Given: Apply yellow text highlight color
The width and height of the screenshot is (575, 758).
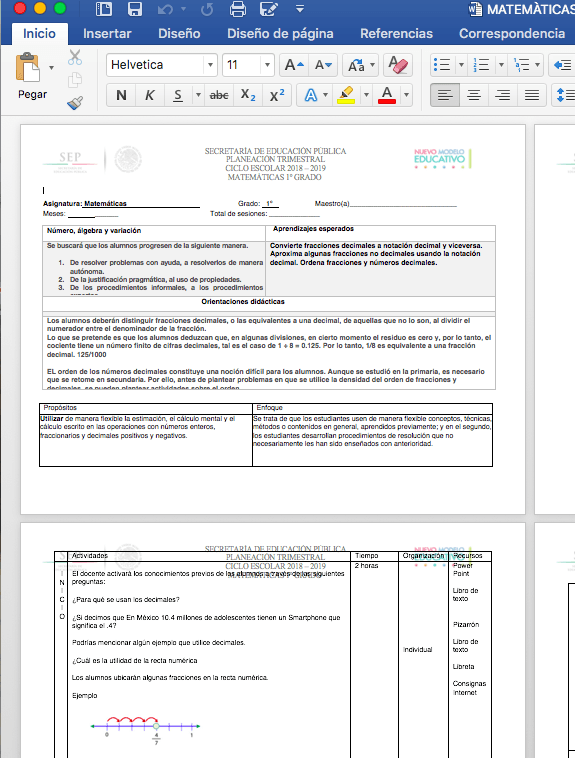Looking at the screenshot, I should pos(346,95).
